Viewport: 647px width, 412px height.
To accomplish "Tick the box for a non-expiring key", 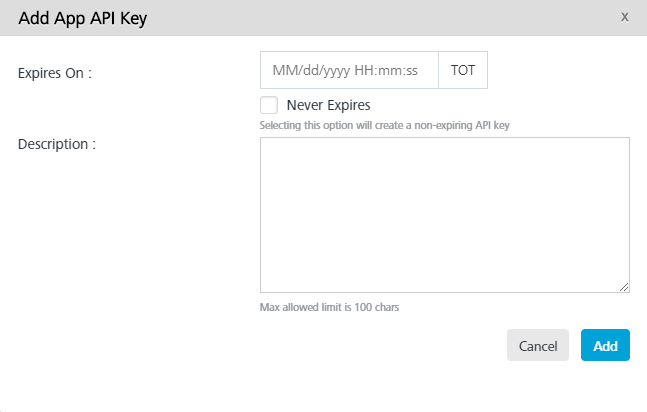I will 269,105.
